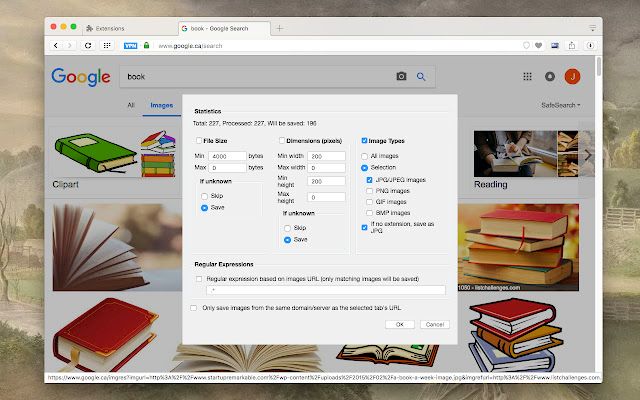Select the Selection radio button
This screenshot has width=640, height=400.
[x=364, y=167]
